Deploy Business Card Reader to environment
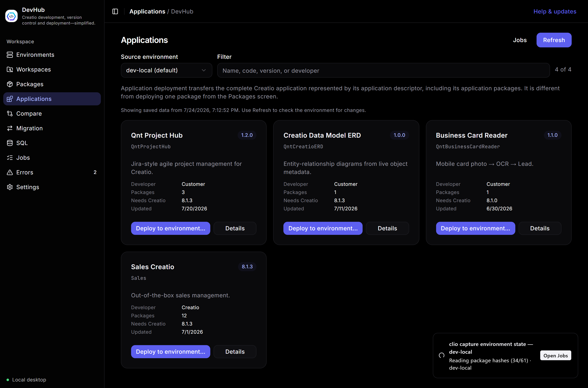This screenshot has height=388, width=588. [x=476, y=228]
